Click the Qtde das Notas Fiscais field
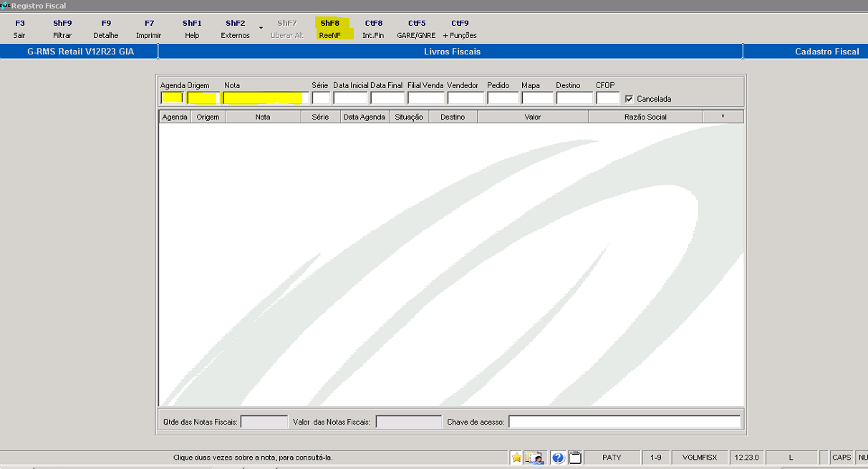The height and width of the screenshot is (469, 868). point(264,422)
